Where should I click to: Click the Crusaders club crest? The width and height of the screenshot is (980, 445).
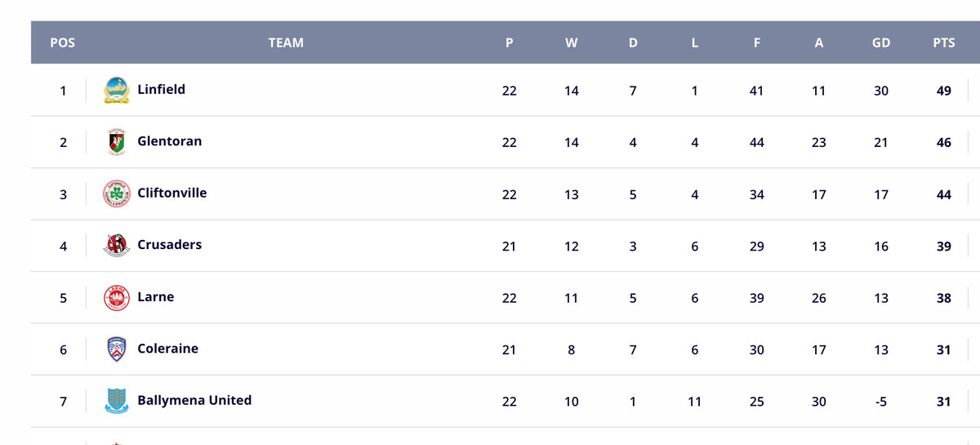pyautogui.click(x=117, y=245)
